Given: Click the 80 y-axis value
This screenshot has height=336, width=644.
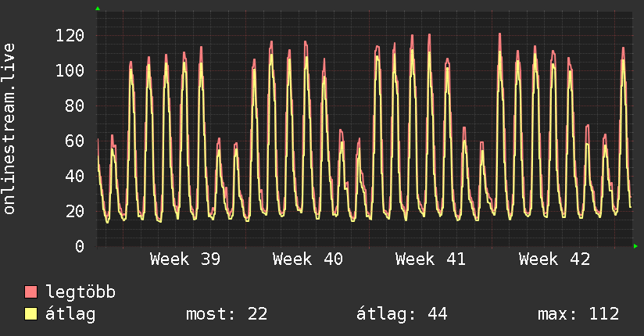Looking at the screenshot, I should (75, 106).
